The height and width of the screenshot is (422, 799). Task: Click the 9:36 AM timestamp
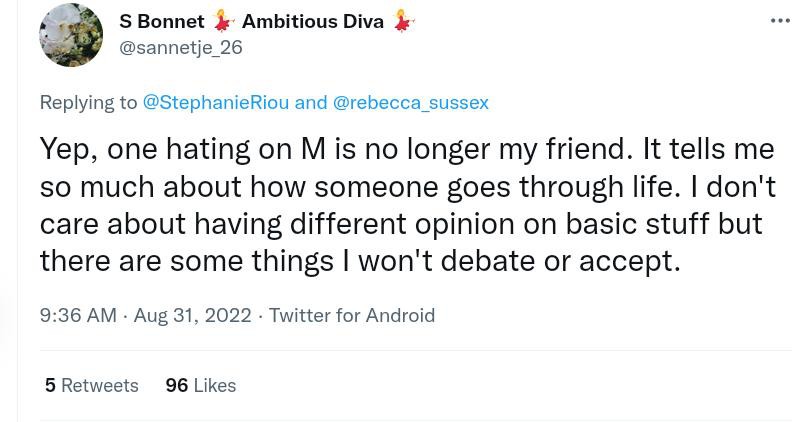[78, 315]
